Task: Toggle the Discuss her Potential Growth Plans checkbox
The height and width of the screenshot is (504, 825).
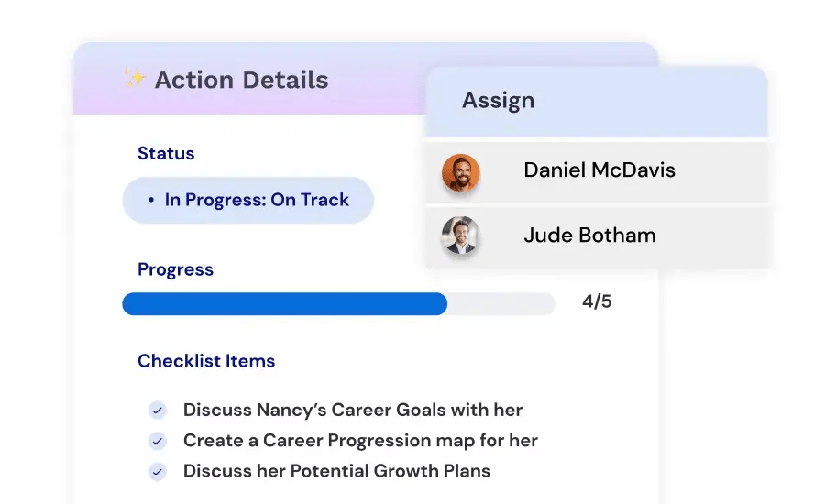Action: point(157,471)
